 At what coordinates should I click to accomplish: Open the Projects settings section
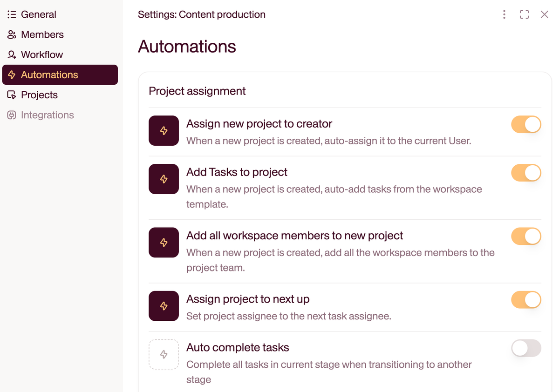pos(39,95)
